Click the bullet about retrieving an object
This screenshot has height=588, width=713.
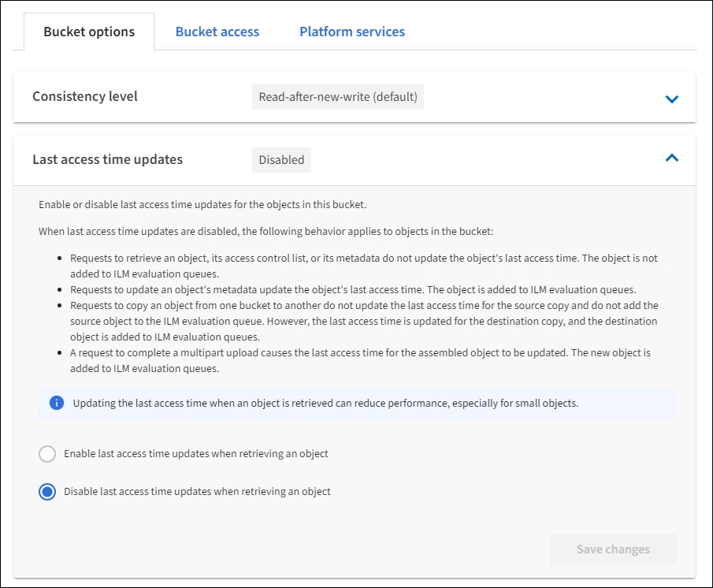[363, 266]
